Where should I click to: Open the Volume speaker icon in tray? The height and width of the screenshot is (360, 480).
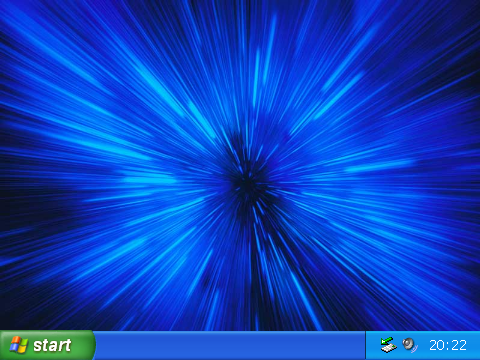(x=410, y=345)
